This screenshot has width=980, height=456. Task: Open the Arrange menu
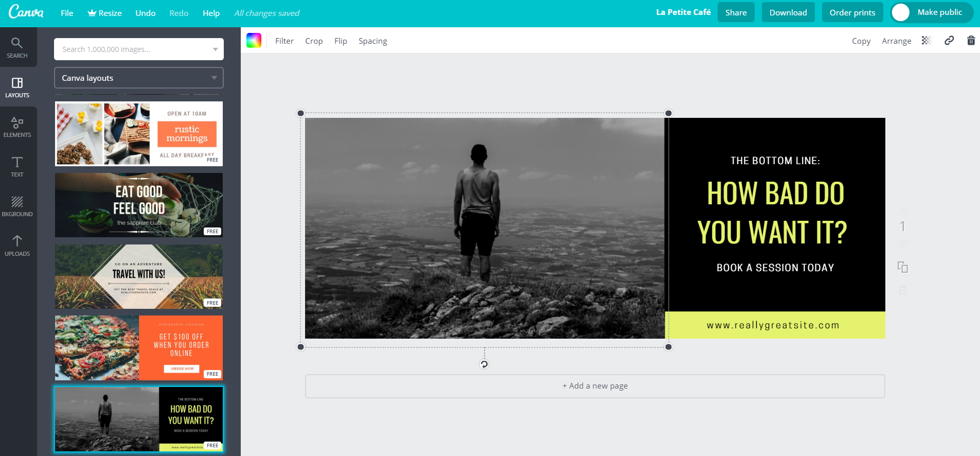click(x=896, y=41)
